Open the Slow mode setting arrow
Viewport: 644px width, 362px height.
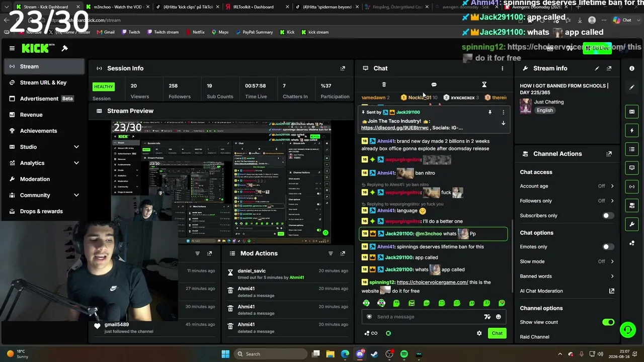click(612, 261)
